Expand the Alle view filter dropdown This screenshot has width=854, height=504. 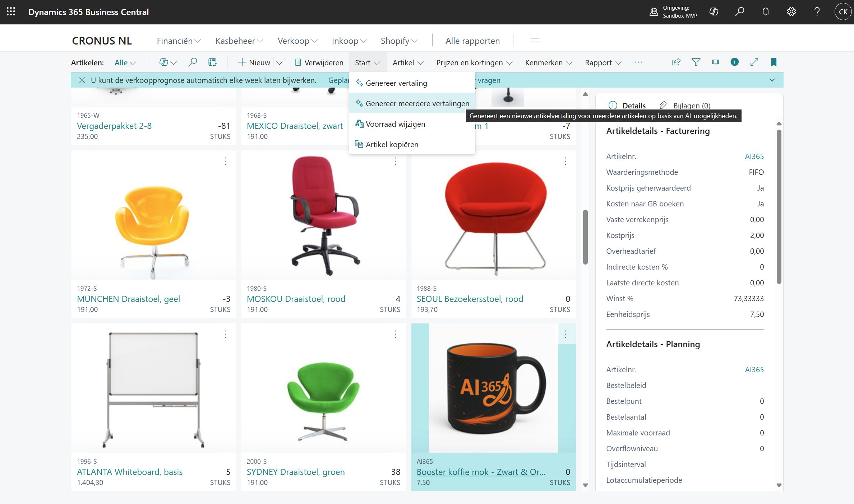click(x=125, y=63)
